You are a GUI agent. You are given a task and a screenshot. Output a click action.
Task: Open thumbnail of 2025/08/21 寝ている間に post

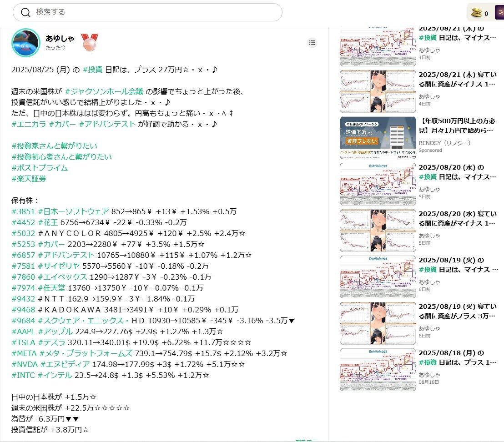(378, 91)
